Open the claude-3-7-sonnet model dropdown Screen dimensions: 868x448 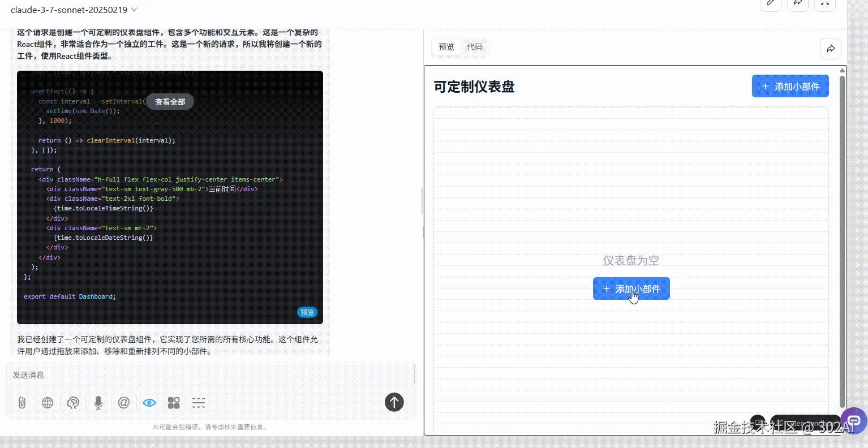(74, 10)
